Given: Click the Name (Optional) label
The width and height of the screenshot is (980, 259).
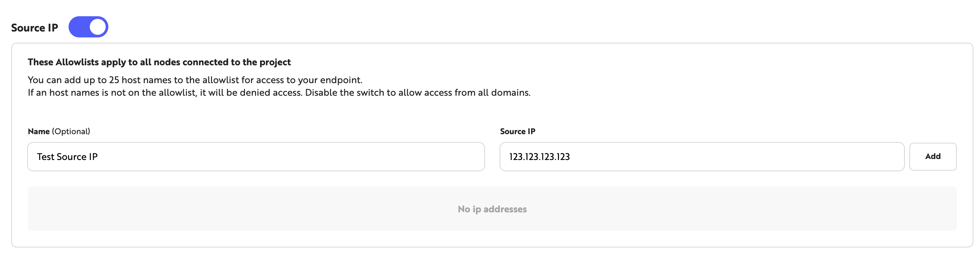Looking at the screenshot, I should [59, 131].
